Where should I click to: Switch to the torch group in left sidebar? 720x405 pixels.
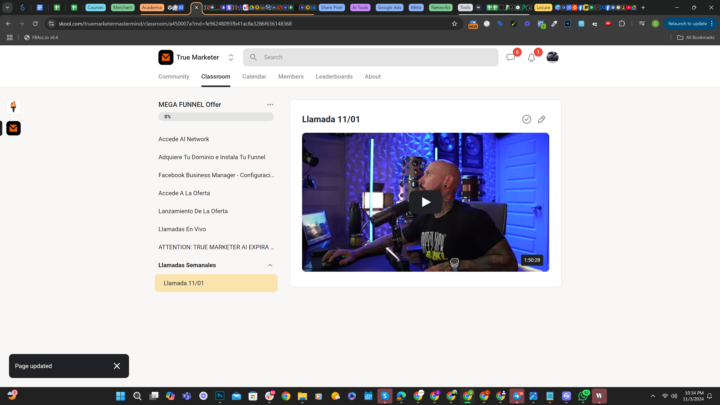(13, 107)
